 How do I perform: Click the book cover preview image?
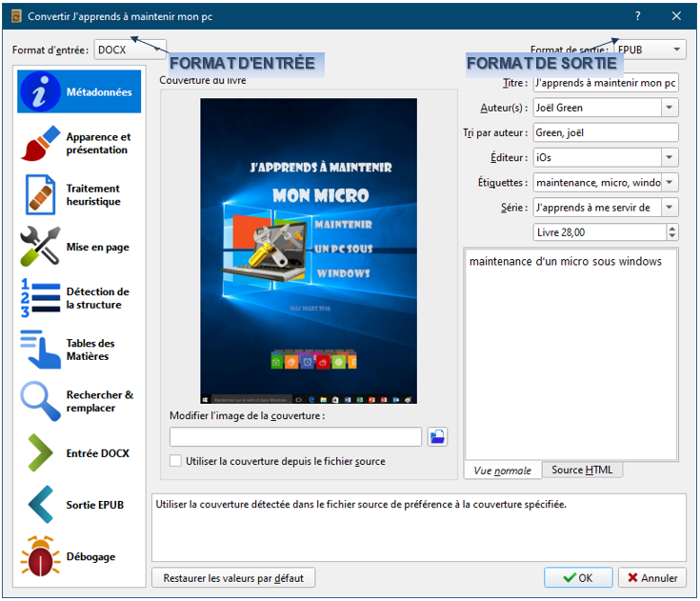coord(309,250)
